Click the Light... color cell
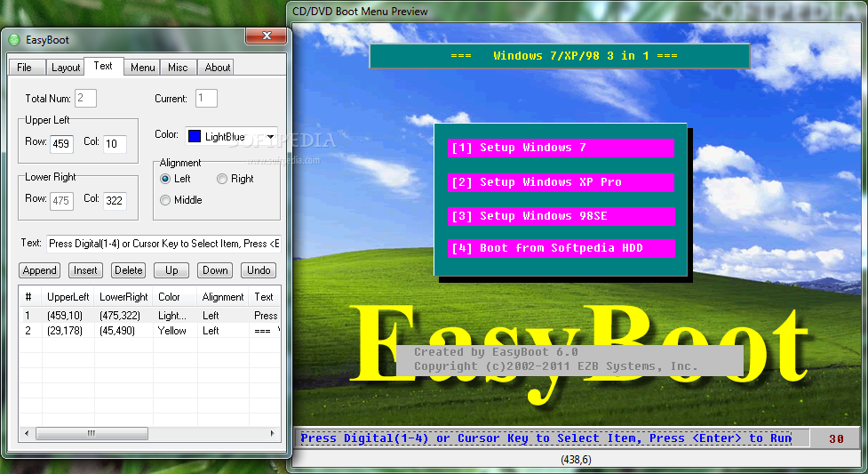Screen dimensions: 868x474 pyautogui.click(x=172, y=316)
